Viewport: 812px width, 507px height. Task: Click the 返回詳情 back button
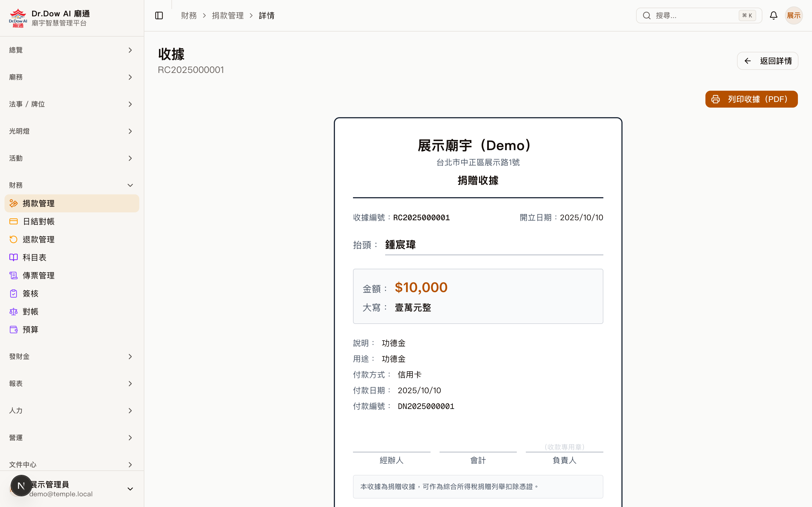pos(767,61)
